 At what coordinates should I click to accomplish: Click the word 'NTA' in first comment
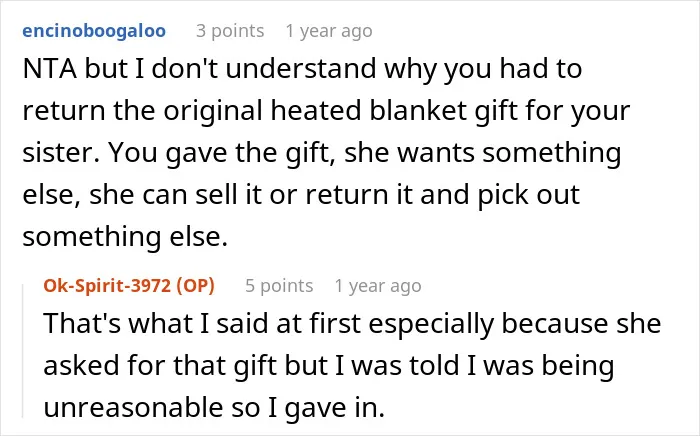pyautogui.click(x=50, y=69)
